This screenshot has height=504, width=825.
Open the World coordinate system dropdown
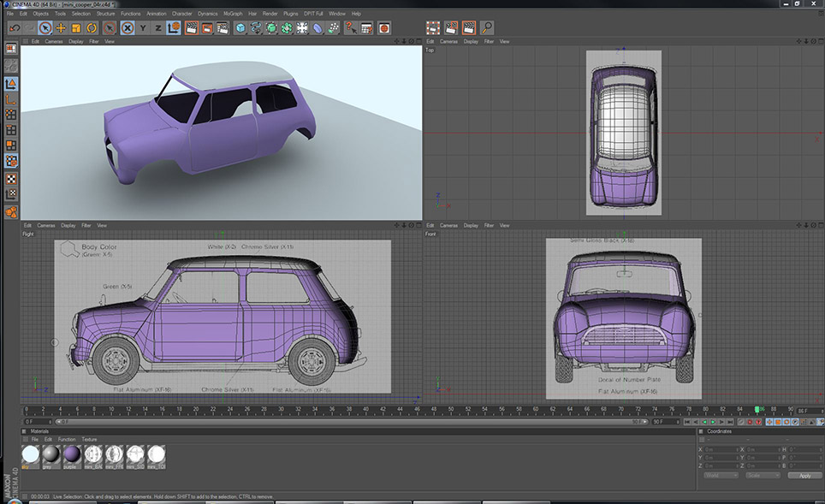pyautogui.click(x=721, y=475)
